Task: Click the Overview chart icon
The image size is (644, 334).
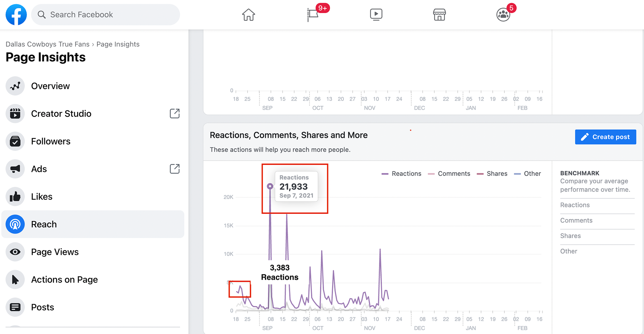Action: point(15,86)
